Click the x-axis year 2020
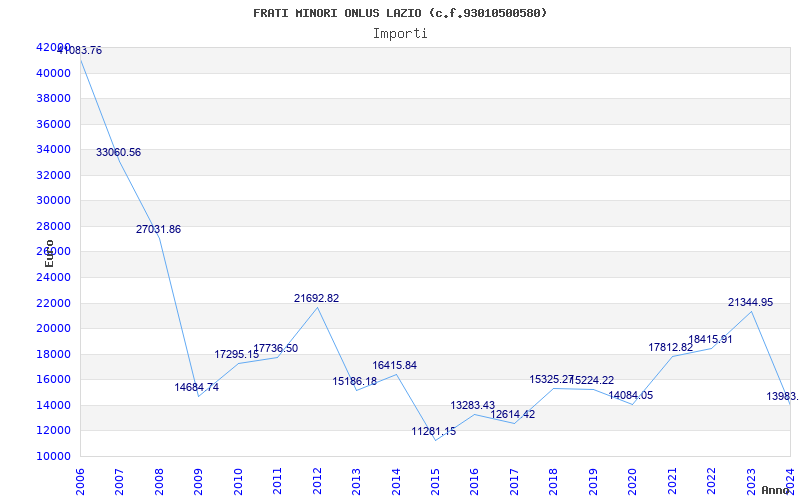 click(x=633, y=482)
